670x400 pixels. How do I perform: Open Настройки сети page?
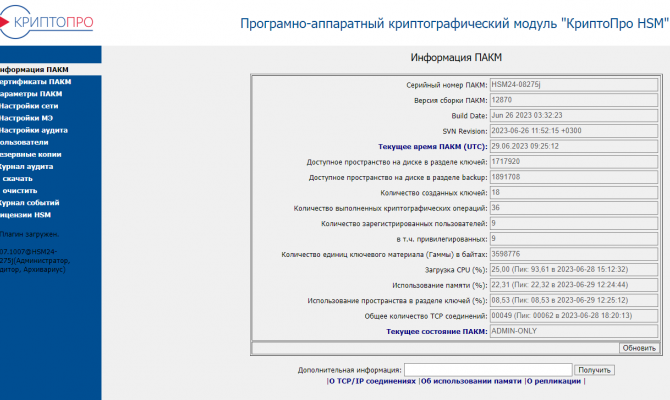click(29, 106)
